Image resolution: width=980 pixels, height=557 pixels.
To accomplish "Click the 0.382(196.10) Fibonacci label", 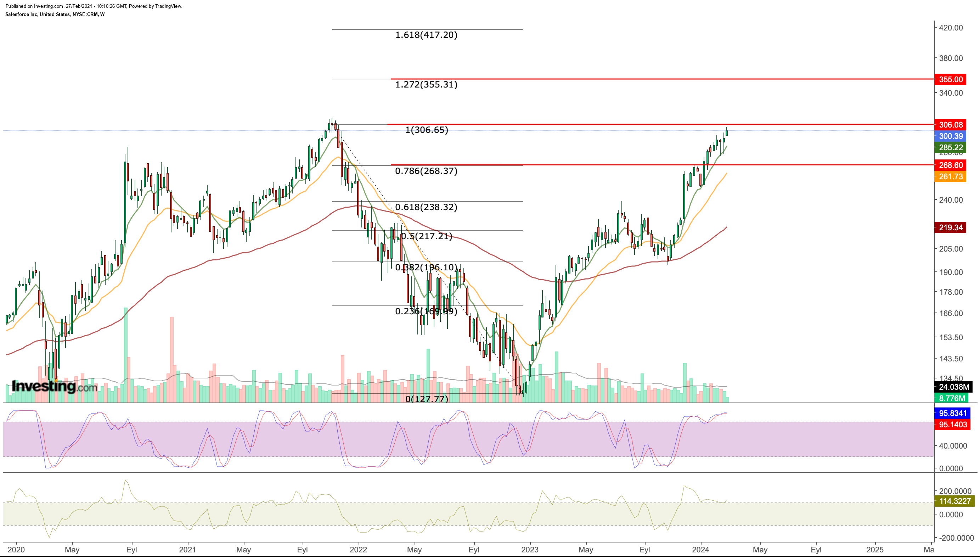I will [x=426, y=268].
